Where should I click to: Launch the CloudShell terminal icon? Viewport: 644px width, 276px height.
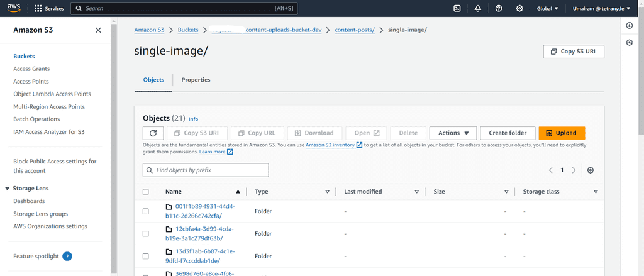(x=457, y=8)
